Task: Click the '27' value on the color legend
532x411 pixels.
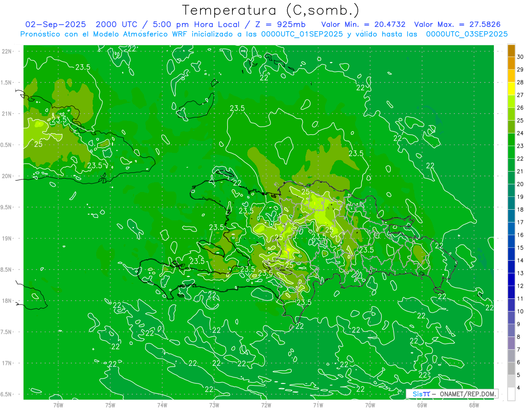Action: (520, 95)
